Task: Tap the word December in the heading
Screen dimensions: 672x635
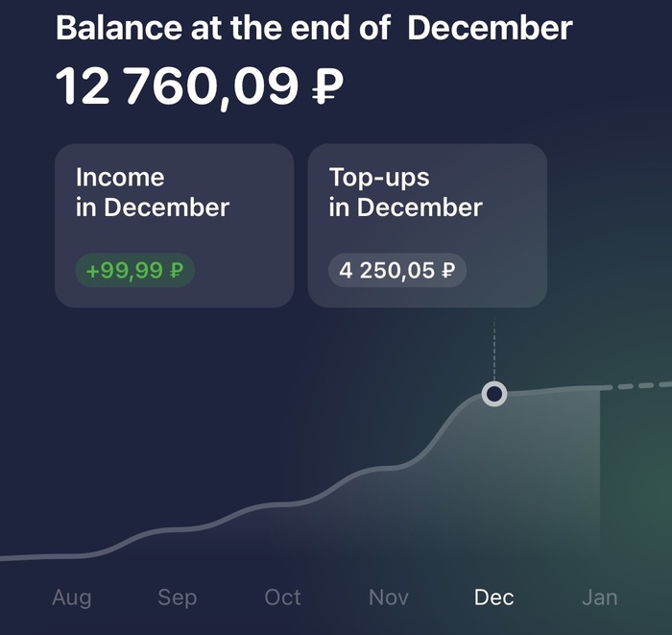Action: (x=490, y=27)
